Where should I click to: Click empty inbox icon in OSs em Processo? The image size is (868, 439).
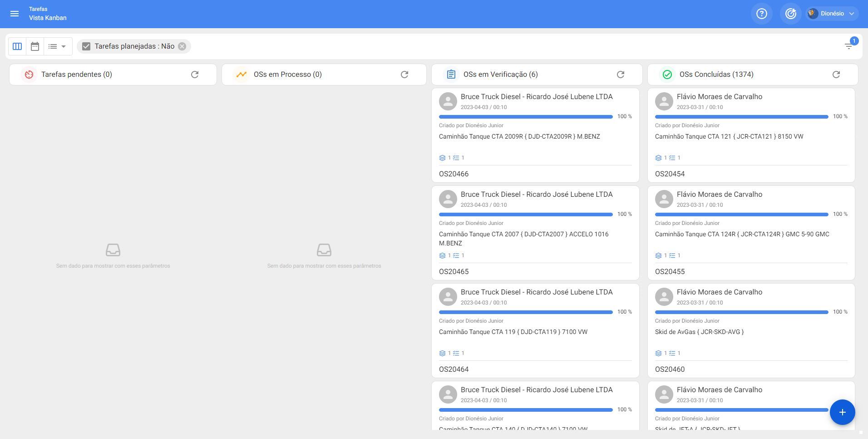(324, 250)
